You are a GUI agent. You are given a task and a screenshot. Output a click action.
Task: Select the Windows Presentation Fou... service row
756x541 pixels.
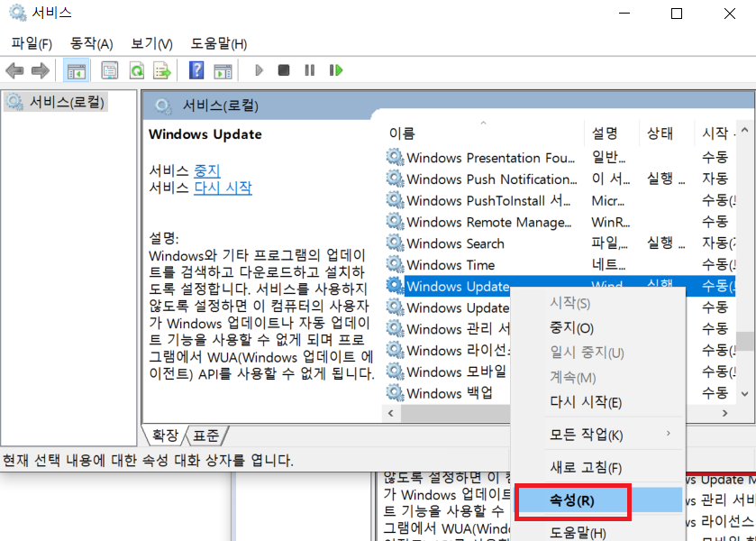pyautogui.click(x=560, y=157)
